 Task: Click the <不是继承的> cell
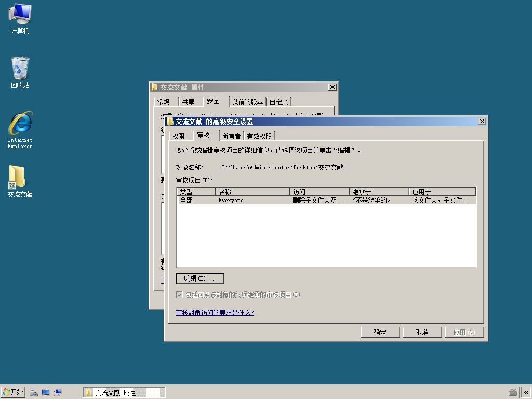(371, 200)
